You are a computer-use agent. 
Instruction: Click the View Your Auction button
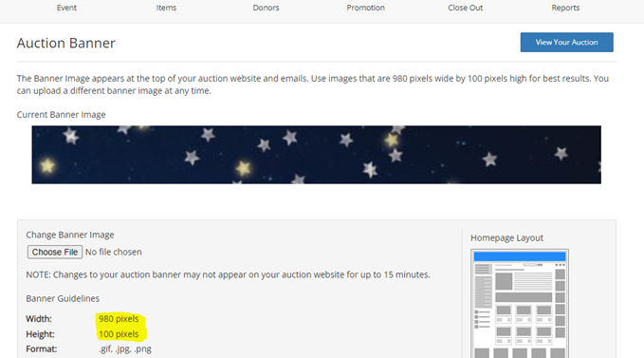click(x=567, y=43)
